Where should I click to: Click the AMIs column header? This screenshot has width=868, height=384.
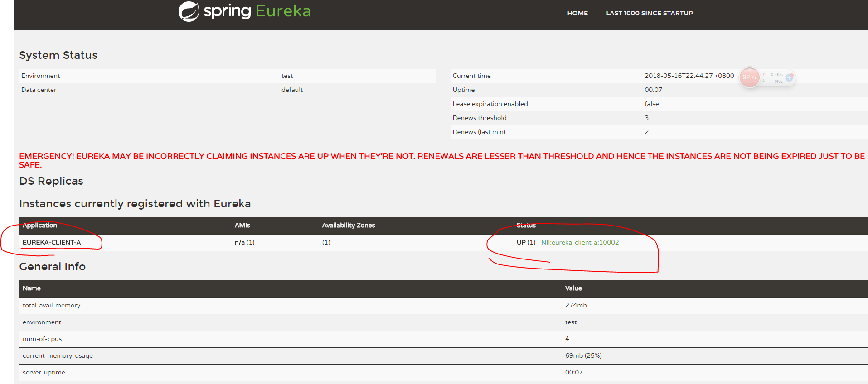click(242, 225)
